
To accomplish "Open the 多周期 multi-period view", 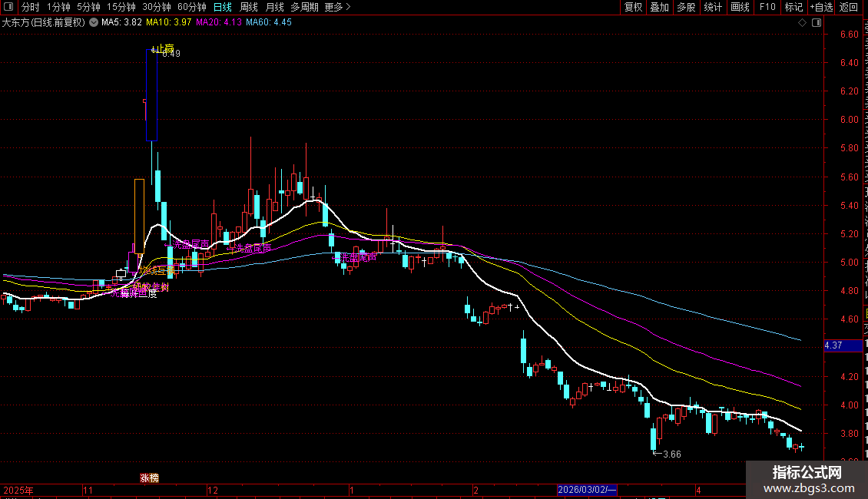I will click(304, 7).
